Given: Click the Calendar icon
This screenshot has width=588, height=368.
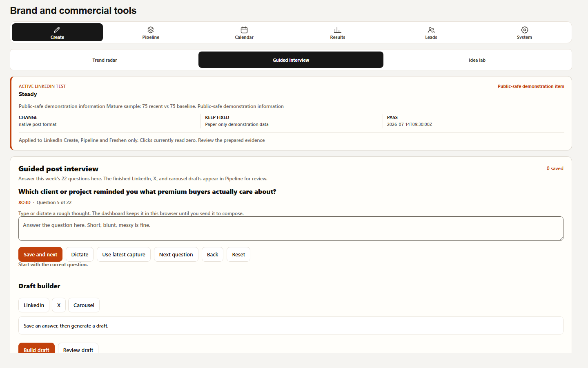Looking at the screenshot, I should (244, 30).
